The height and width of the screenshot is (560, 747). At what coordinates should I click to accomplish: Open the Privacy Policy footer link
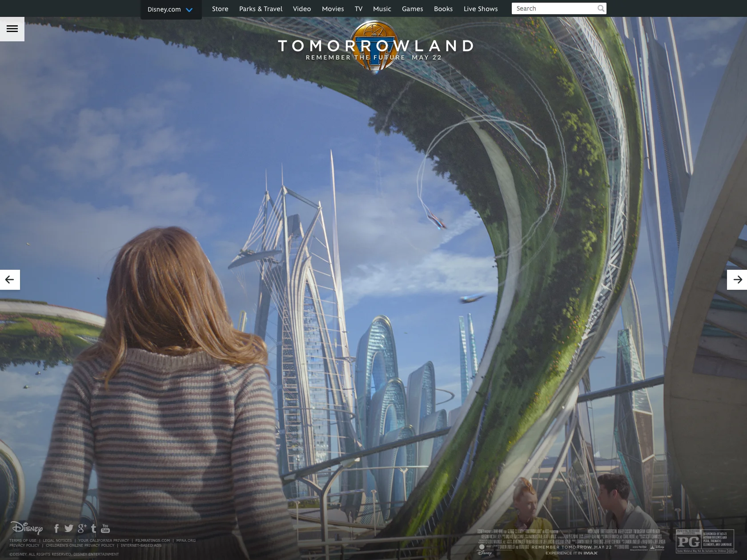point(24,545)
